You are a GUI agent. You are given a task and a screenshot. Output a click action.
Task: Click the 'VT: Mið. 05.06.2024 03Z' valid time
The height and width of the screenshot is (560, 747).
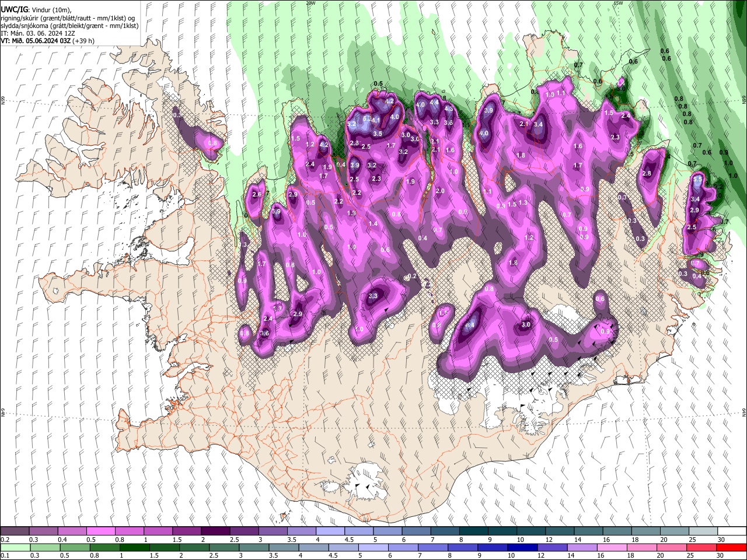click(36, 41)
